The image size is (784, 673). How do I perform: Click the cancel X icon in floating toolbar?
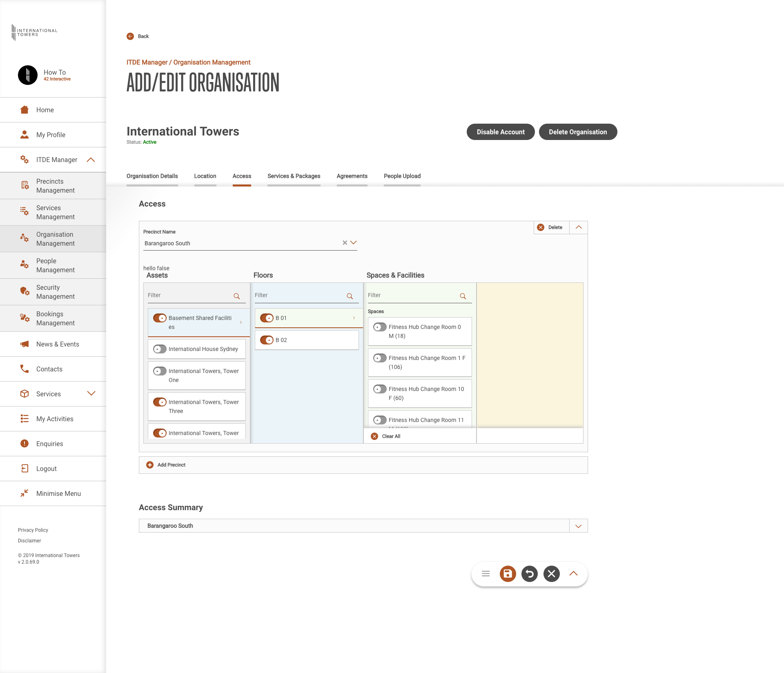tap(551, 574)
